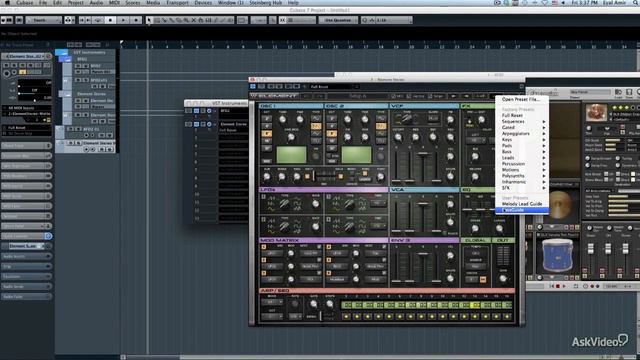Toggle the LFO 1 enable checkbox
The width and height of the screenshot is (640, 360).
tap(264, 197)
